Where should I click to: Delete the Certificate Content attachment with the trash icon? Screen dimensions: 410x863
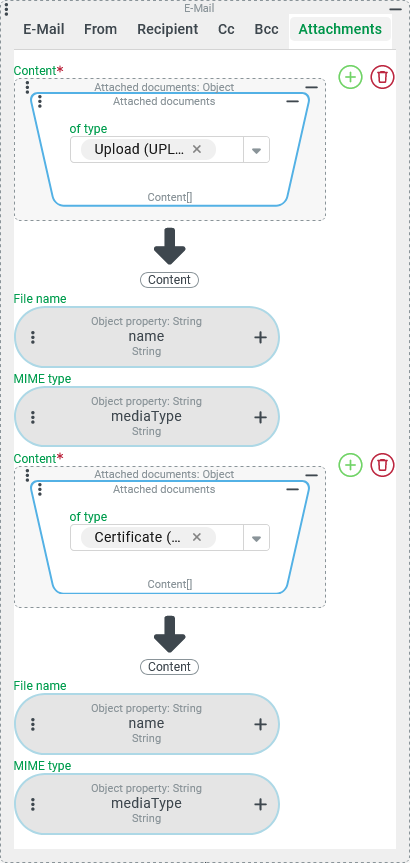382,465
